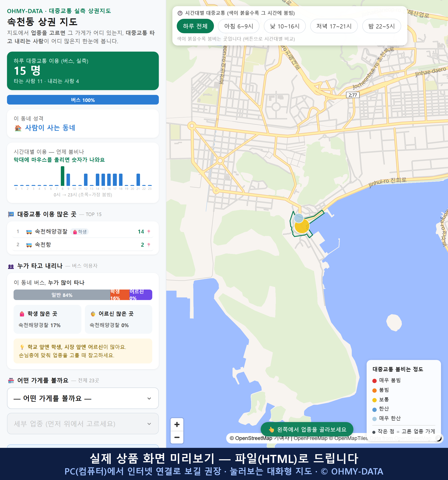
Task: Click the house icon by 사람이 사는 동네
Action: click(18, 128)
